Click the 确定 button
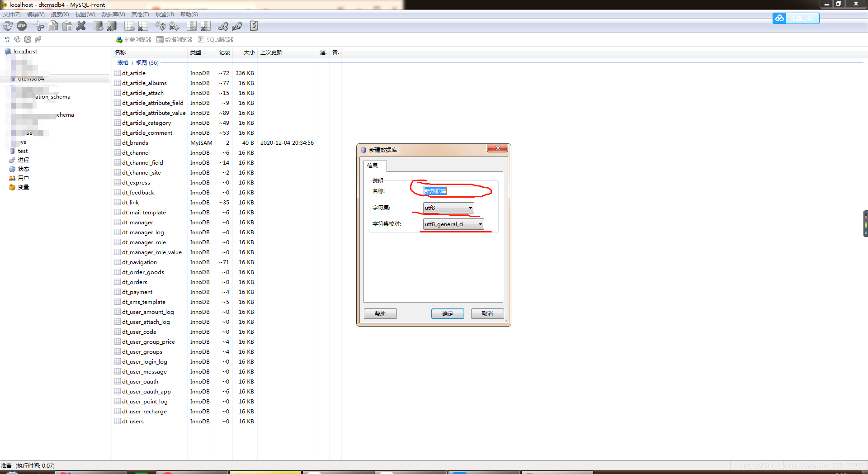Screen dimensions: 868x474 (x=448, y=314)
